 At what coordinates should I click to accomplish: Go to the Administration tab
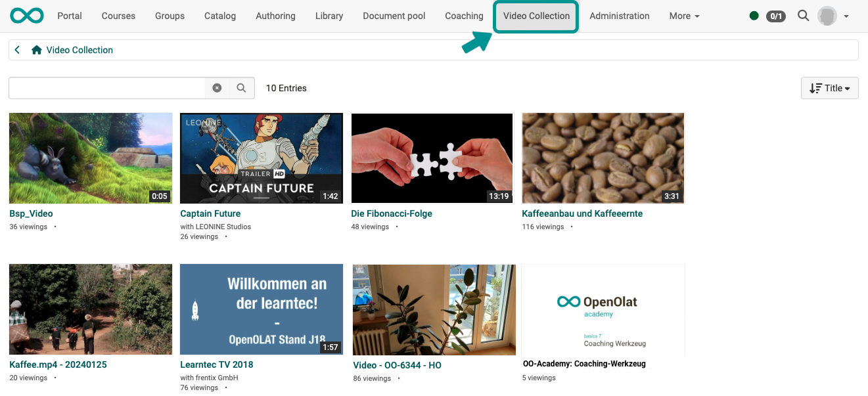619,16
